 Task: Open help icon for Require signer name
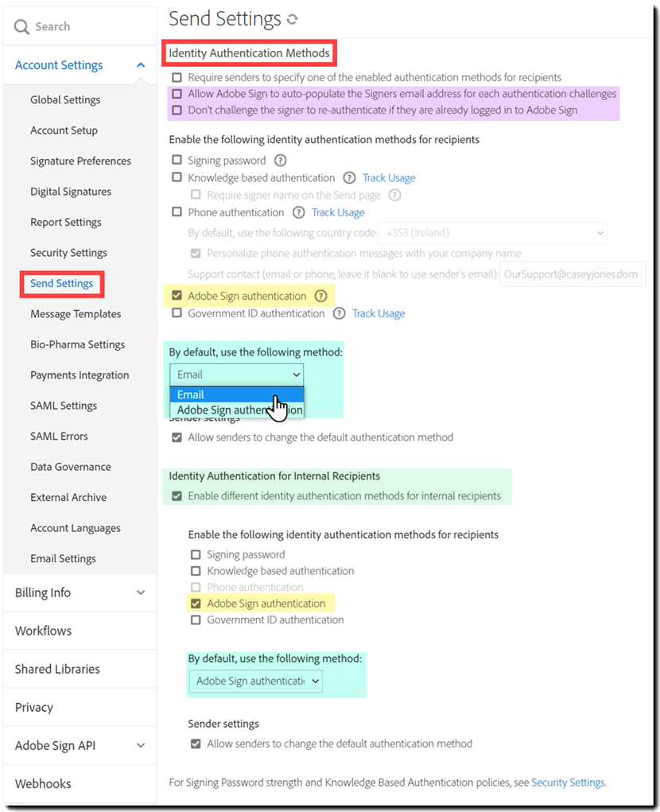[x=394, y=195]
